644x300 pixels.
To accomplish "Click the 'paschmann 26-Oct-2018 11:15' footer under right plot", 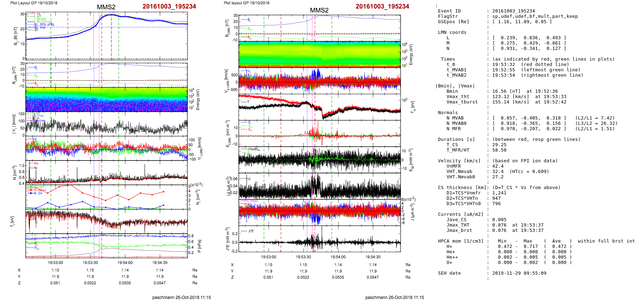I will [394, 297].
